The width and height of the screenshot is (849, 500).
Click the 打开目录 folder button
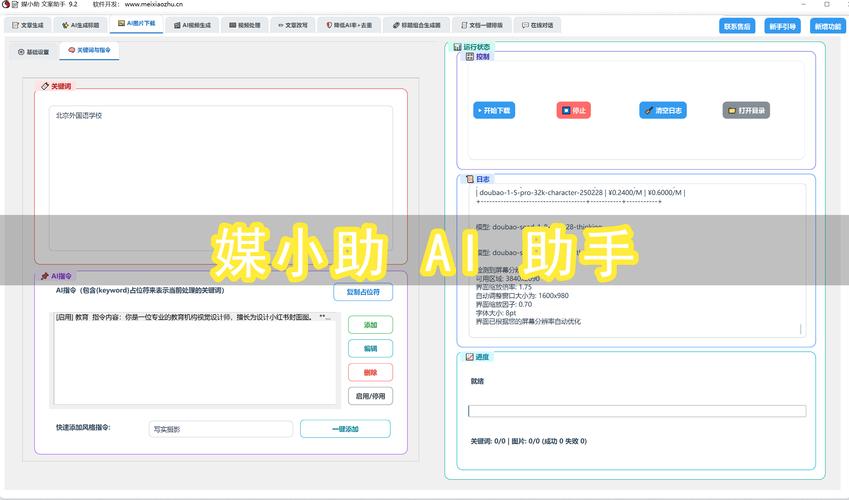point(746,111)
